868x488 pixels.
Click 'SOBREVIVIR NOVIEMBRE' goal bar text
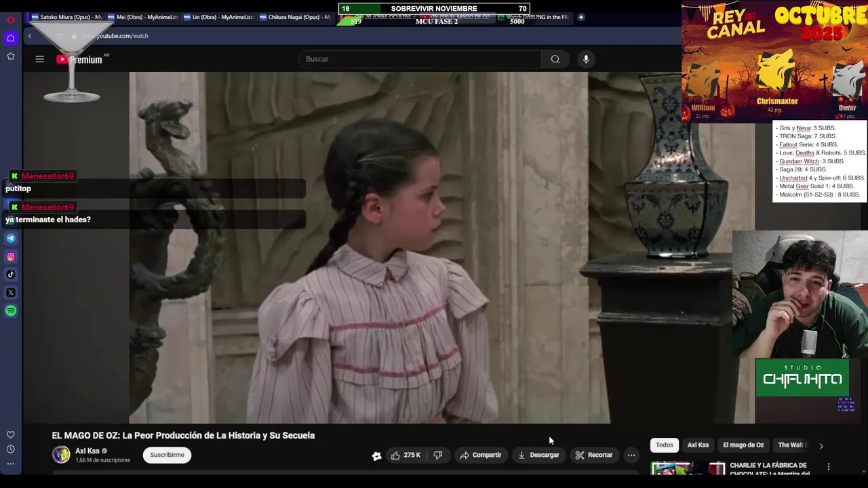point(434,8)
